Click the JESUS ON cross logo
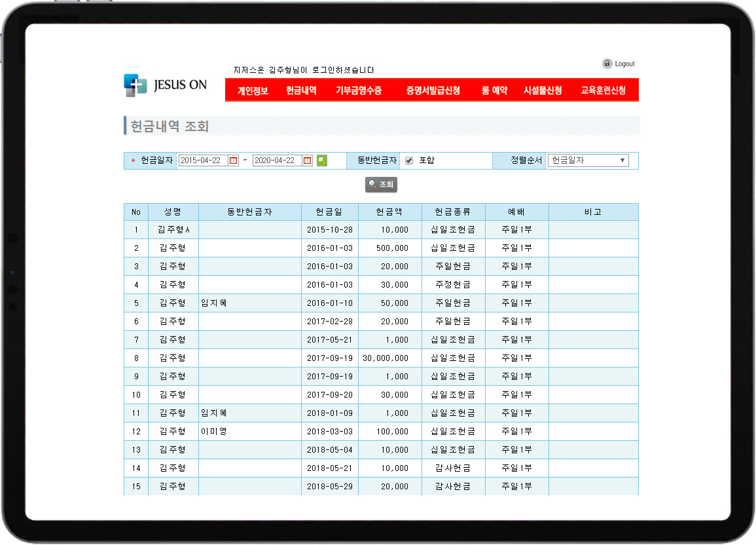 coord(135,85)
